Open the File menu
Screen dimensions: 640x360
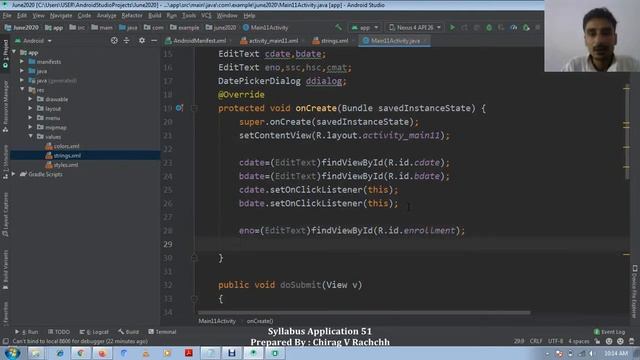[7, 16]
